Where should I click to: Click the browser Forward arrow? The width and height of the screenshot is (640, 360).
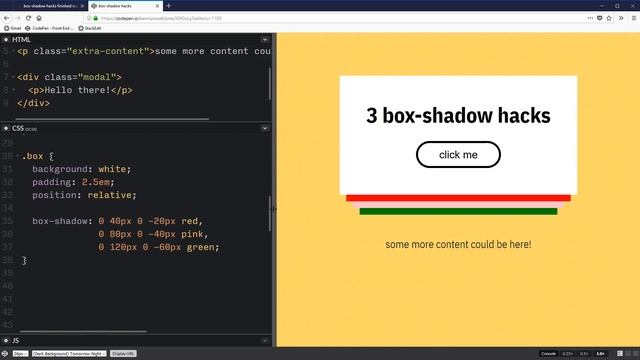(18, 18)
